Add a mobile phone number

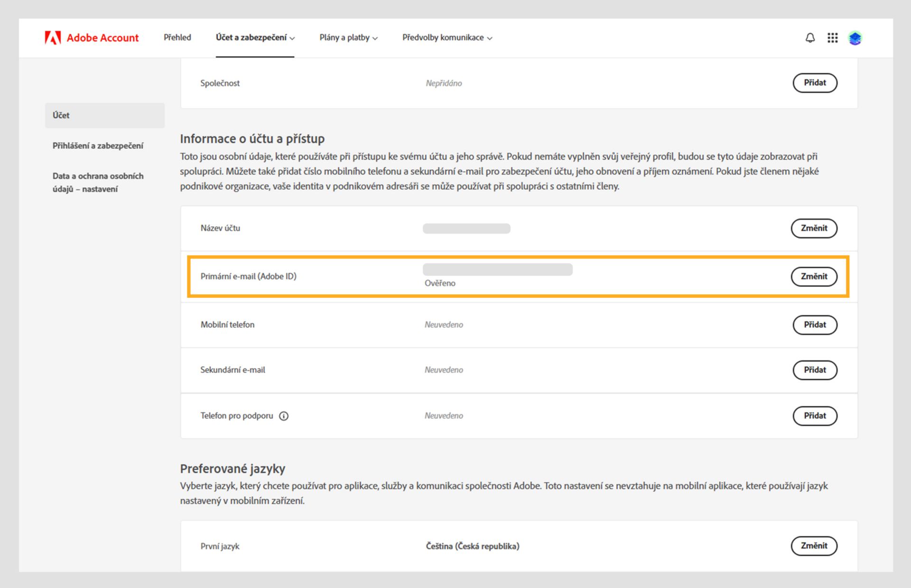tap(815, 325)
